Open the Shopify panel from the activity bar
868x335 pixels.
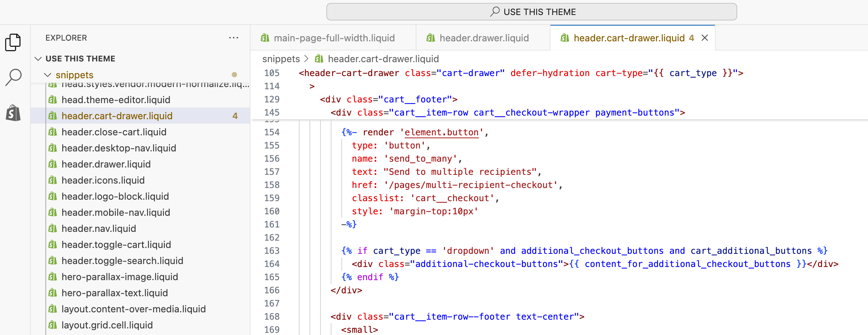coord(14,113)
